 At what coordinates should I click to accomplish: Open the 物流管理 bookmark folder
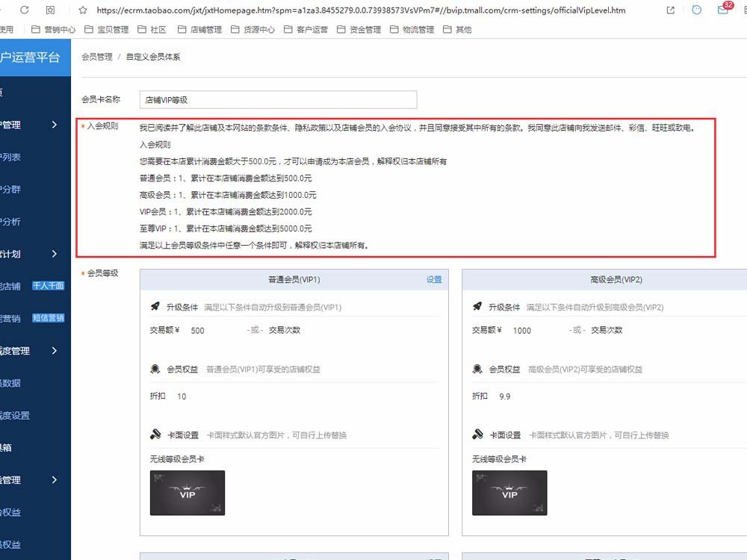(412, 30)
